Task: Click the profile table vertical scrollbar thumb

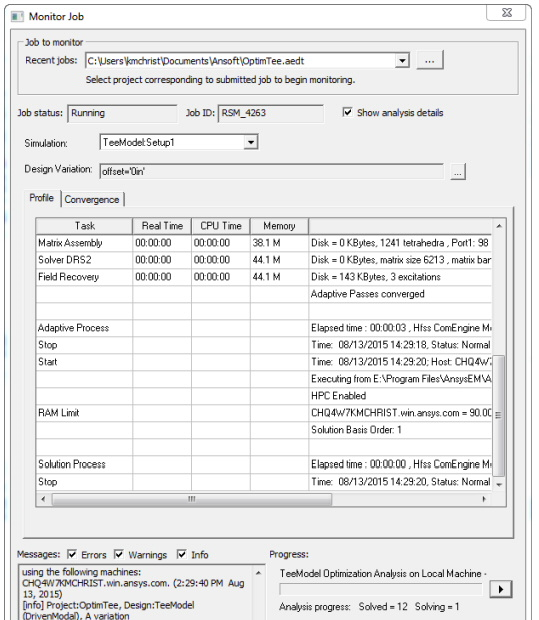Action: point(499,415)
